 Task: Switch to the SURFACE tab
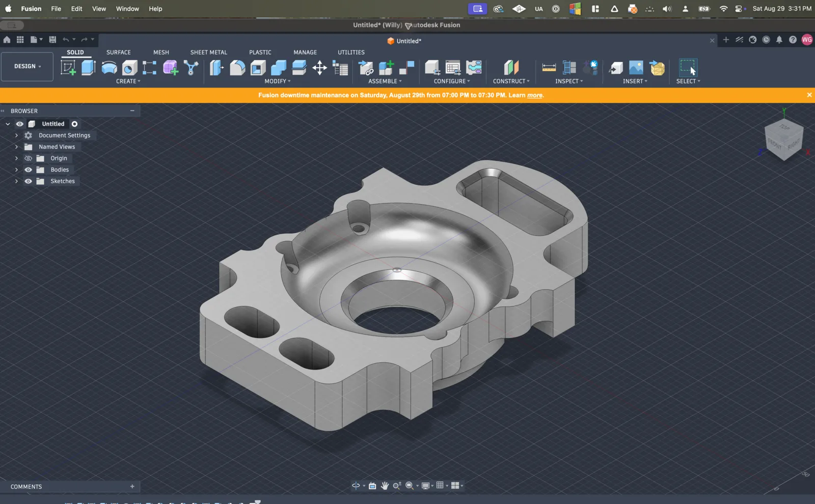pos(118,52)
